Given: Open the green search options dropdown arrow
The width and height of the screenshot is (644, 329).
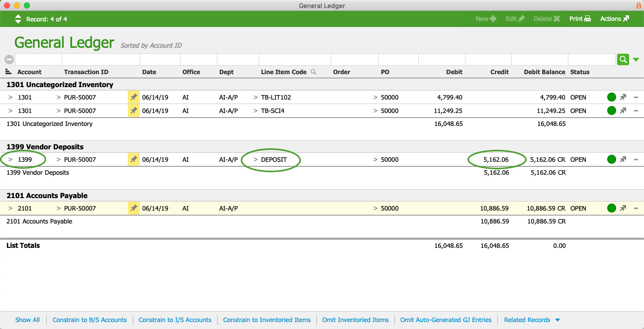Looking at the screenshot, I should (x=636, y=60).
